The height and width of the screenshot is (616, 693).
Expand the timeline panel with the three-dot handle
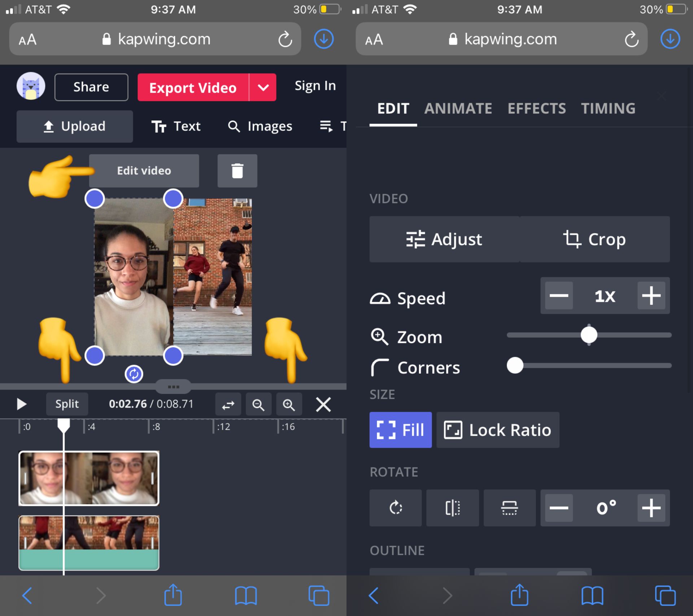click(x=173, y=387)
